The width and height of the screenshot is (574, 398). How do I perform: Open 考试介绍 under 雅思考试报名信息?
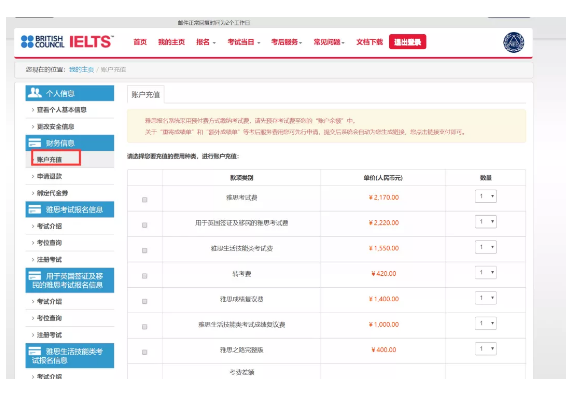point(49,226)
